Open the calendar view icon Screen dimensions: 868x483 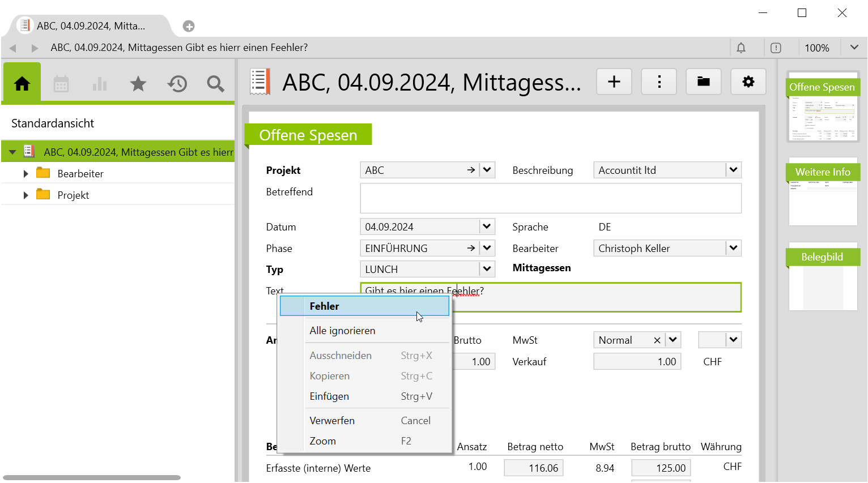pos(61,84)
